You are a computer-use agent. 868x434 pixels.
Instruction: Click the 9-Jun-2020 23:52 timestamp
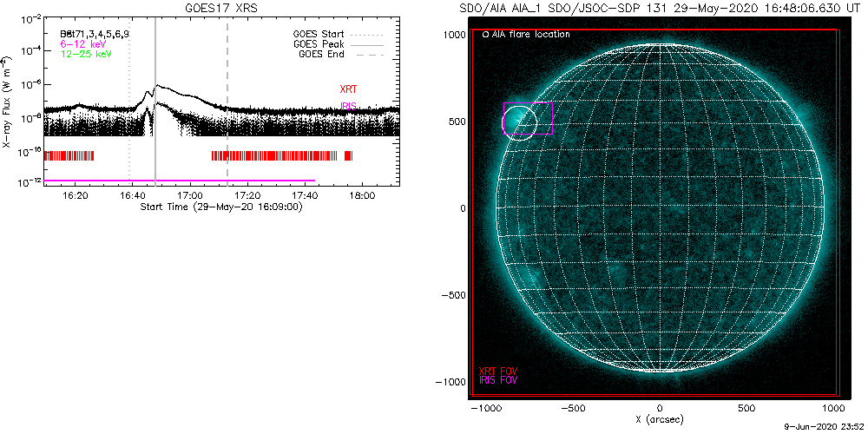pyautogui.click(x=825, y=429)
